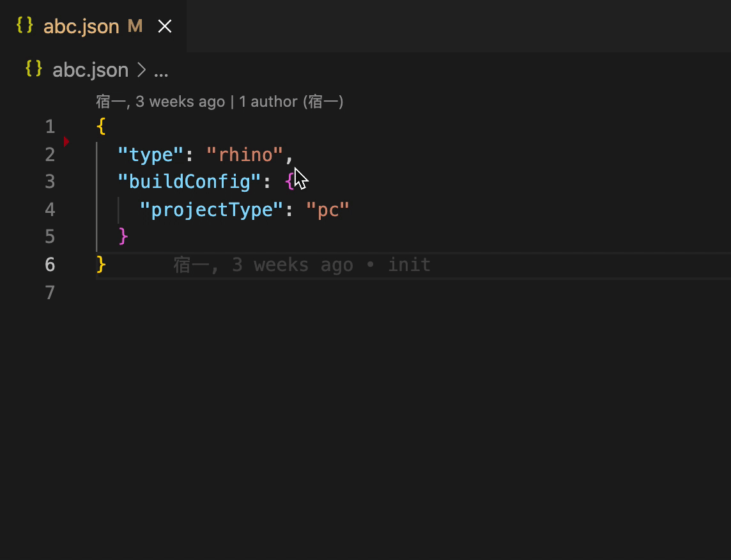Click abc.json in the breadcrumb path
Screen dimensions: 731x560
click(90, 70)
